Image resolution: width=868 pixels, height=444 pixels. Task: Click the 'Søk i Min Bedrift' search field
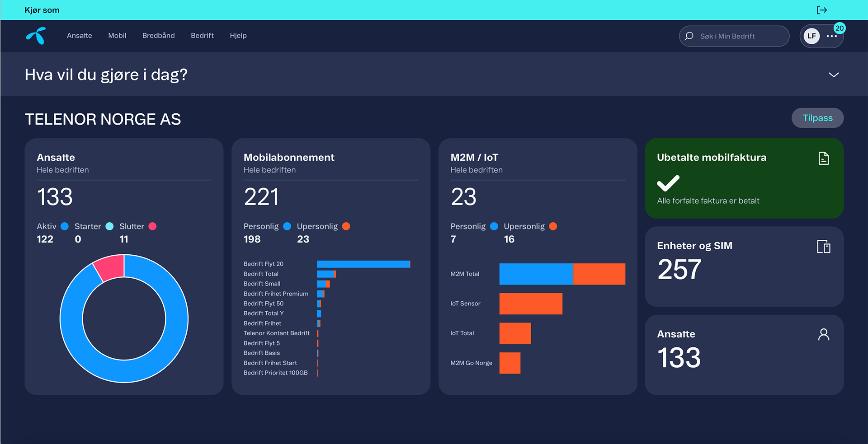tap(734, 36)
